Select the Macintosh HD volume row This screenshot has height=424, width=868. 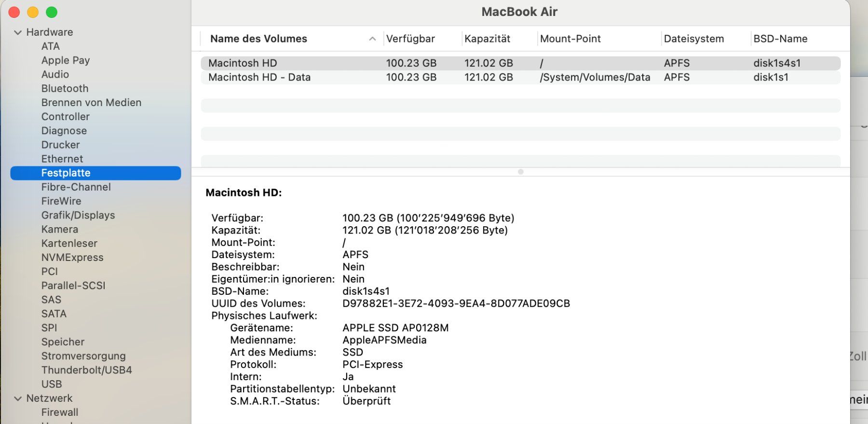[520, 63]
